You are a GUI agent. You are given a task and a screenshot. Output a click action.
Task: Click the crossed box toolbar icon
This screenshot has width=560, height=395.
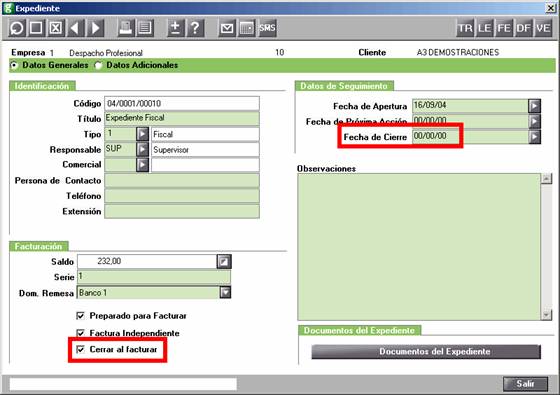tap(55, 28)
